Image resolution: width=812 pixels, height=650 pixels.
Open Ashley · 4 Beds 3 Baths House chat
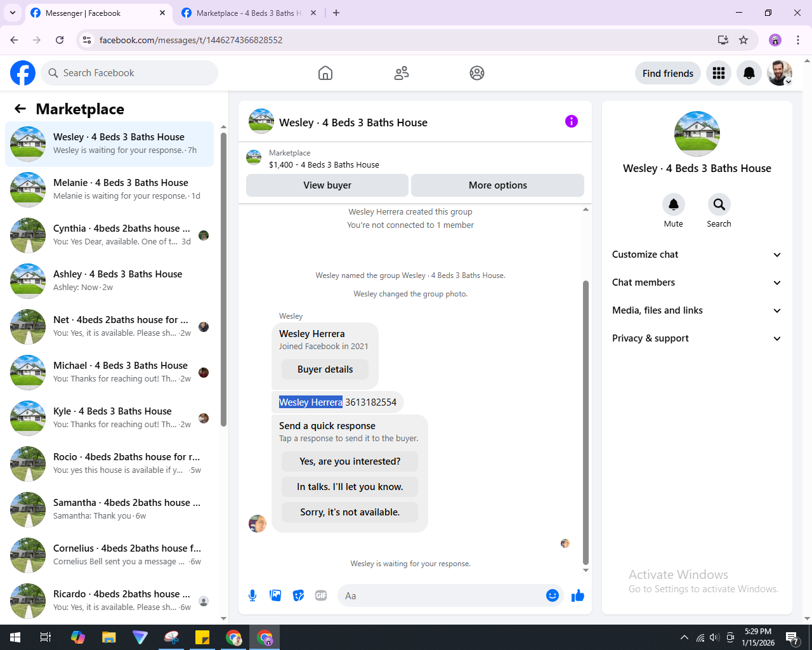110,281
